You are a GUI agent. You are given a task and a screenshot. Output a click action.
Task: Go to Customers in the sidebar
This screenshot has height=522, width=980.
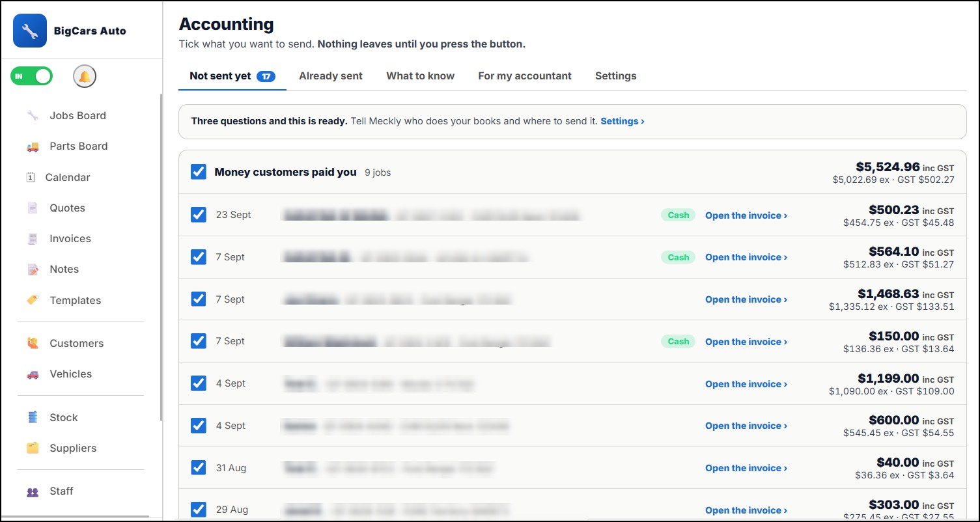pyautogui.click(x=76, y=343)
